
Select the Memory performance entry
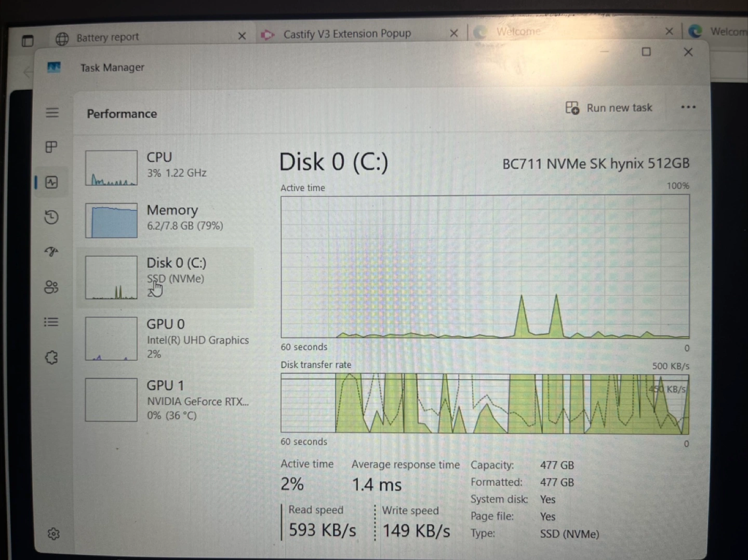[x=165, y=220]
